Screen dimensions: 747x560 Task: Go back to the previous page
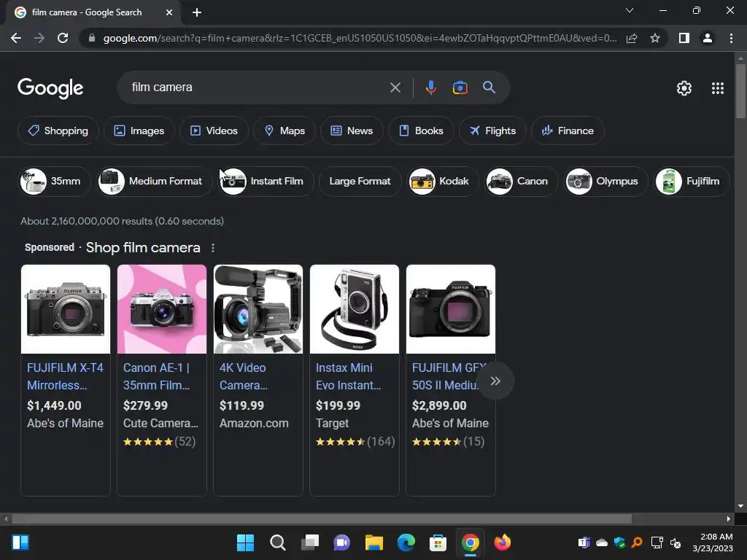point(16,38)
